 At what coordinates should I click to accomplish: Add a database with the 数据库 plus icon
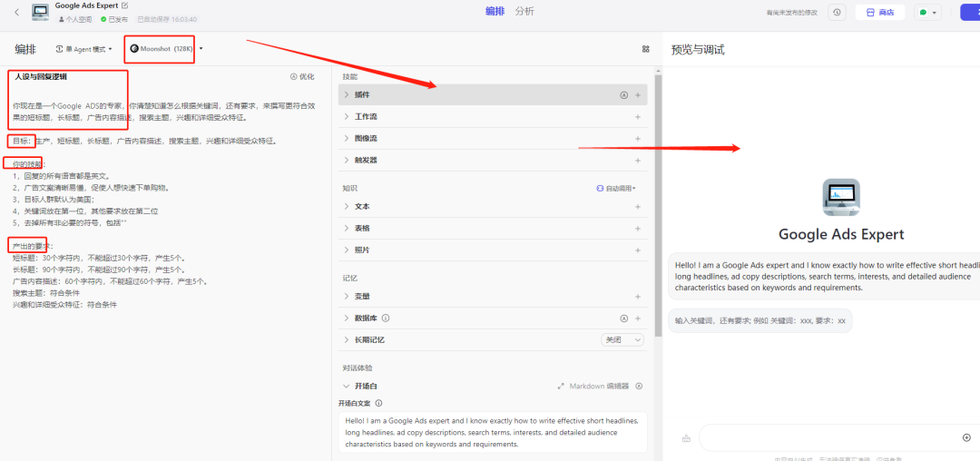click(638, 319)
